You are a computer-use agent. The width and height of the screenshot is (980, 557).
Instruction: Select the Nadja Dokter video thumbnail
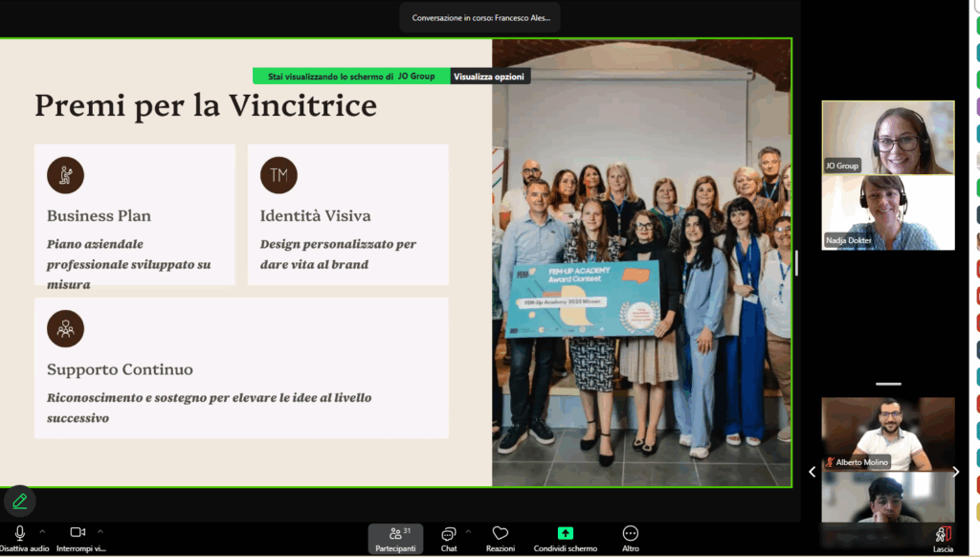point(887,212)
